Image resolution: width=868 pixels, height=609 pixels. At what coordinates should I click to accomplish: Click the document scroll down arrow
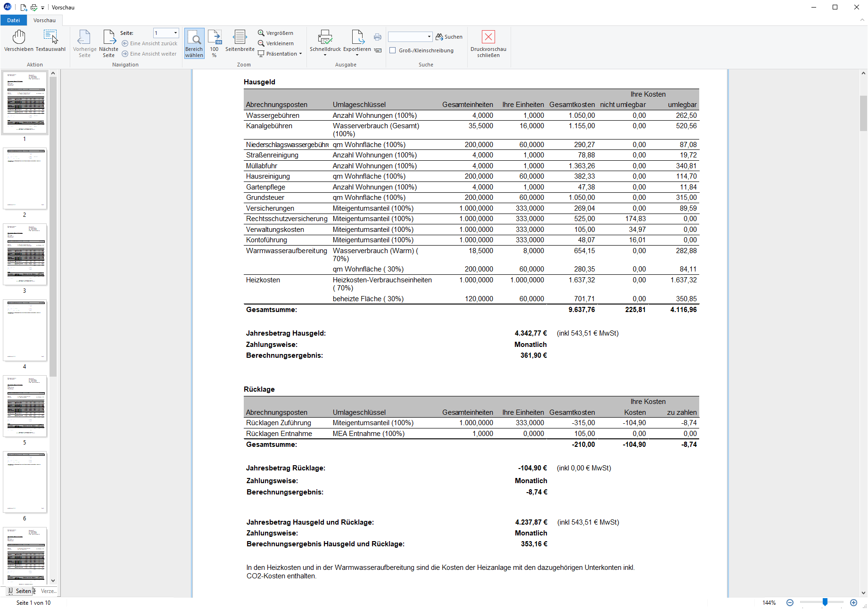pos(863,593)
